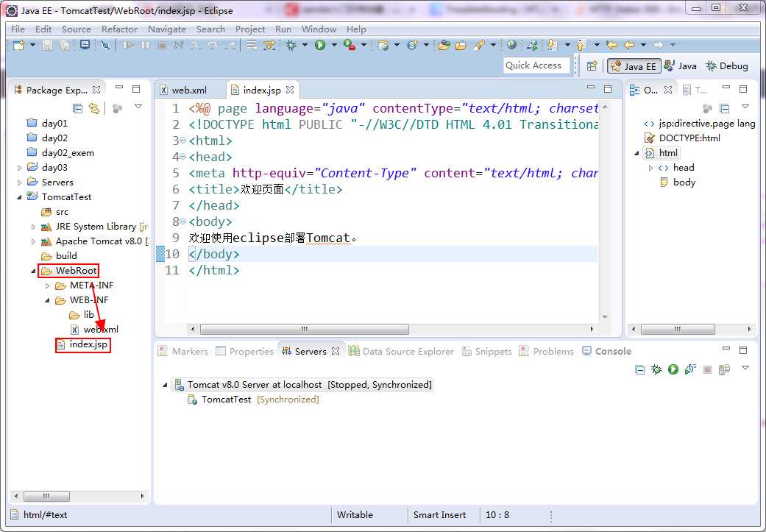Click the Open Type folder icon in toolbar
This screenshot has height=532, width=766.
coord(444,46)
